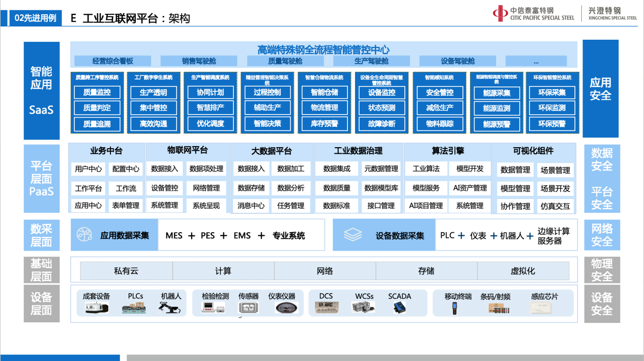This screenshot has height=361, width=644.
Task: Click the 质量监控 box
Action: 97,92
